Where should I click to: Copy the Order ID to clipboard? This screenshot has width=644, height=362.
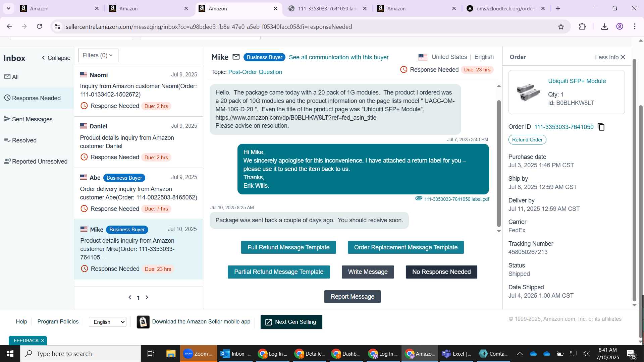(601, 127)
